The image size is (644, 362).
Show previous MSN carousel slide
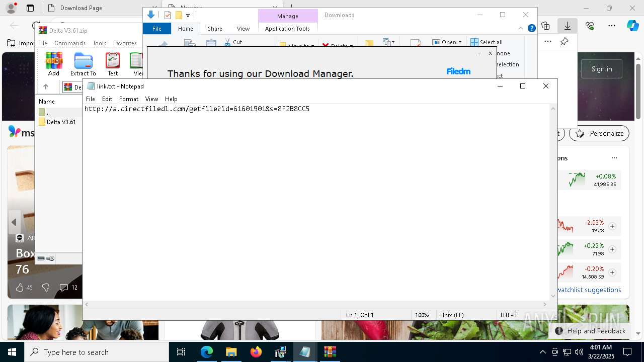click(x=14, y=222)
